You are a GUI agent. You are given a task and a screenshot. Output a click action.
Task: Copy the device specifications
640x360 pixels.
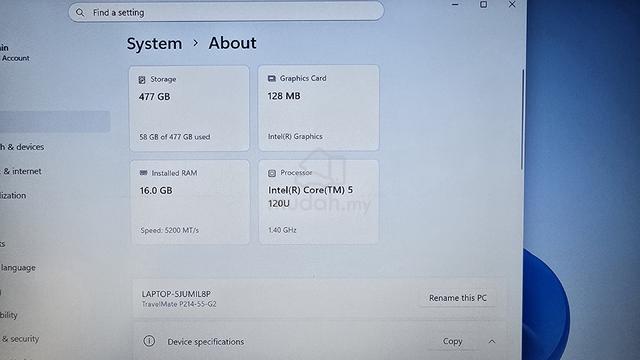coord(452,341)
